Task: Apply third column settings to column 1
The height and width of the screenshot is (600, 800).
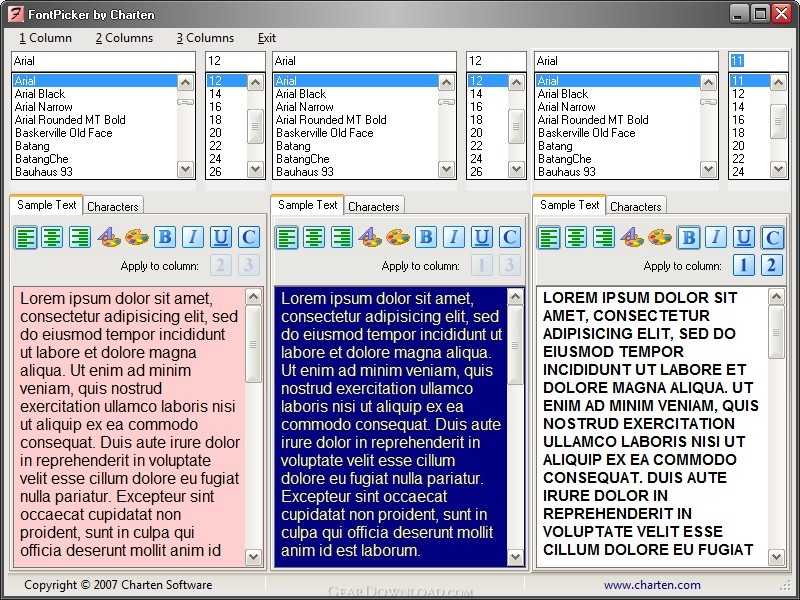Action: pos(743,266)
